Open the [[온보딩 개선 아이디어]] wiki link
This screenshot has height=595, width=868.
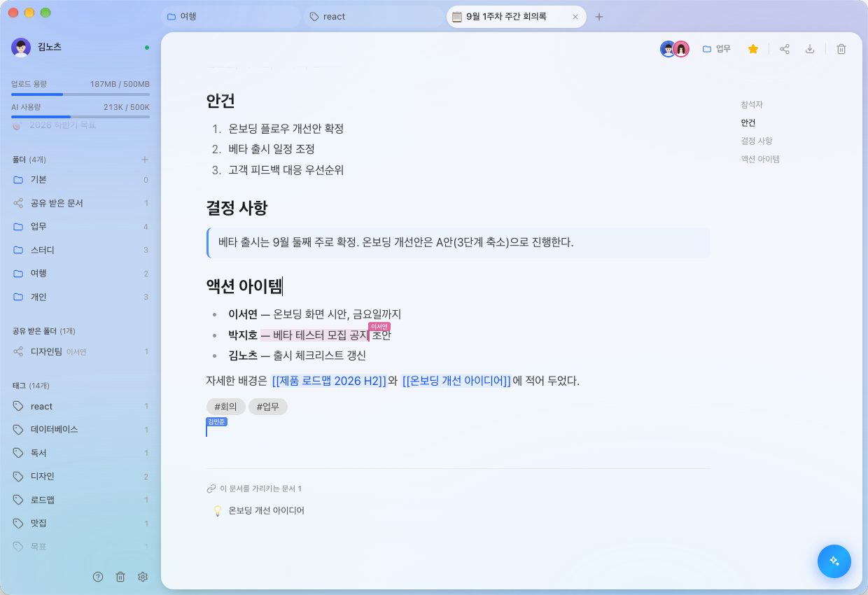456,381
